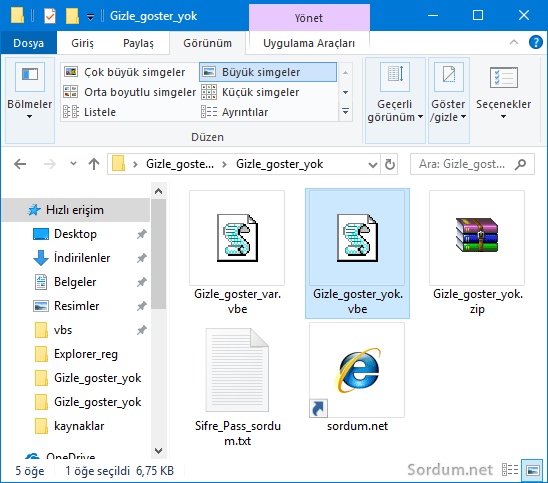Select the Görünüm ribbon tab
The height and width of the screenshot is (483, 548).
[x=208, y=43]
